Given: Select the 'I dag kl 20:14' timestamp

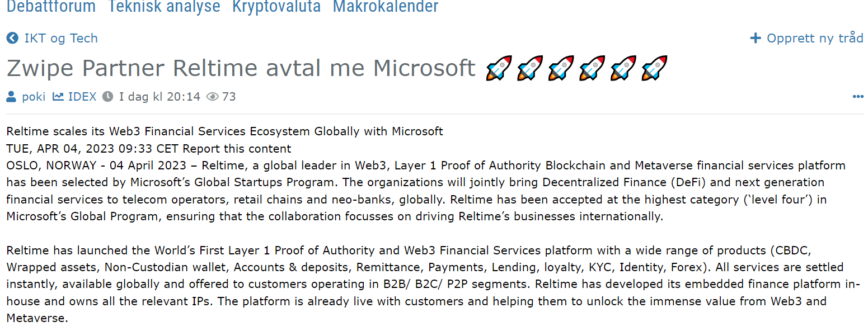Looking at the screenshot, I should point(159,97).
